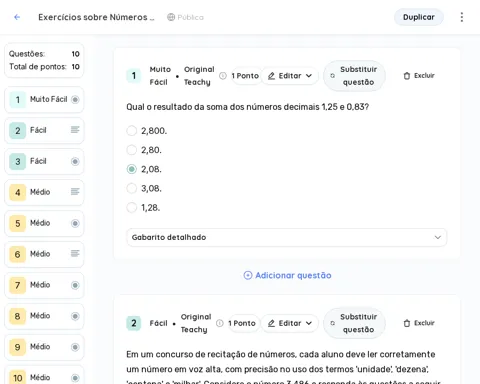Click the question 2 number badge in the card
The height and width of the screenshot is (384, 480).
coord(134,323)
